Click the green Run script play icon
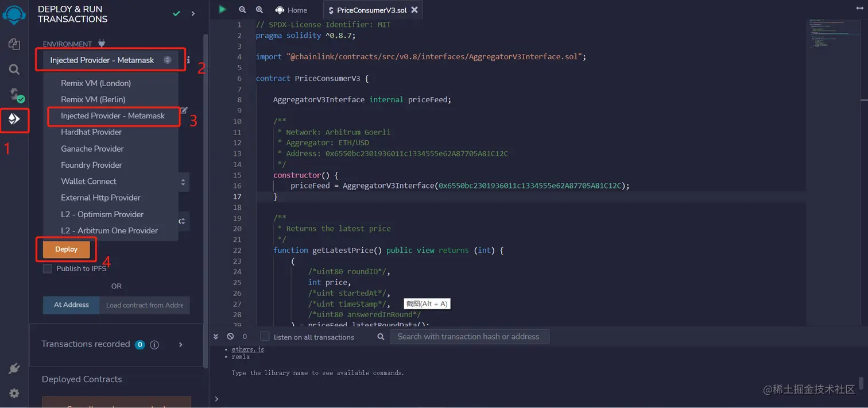This screenshot has width=868, height=408. (x=222, y=10)
